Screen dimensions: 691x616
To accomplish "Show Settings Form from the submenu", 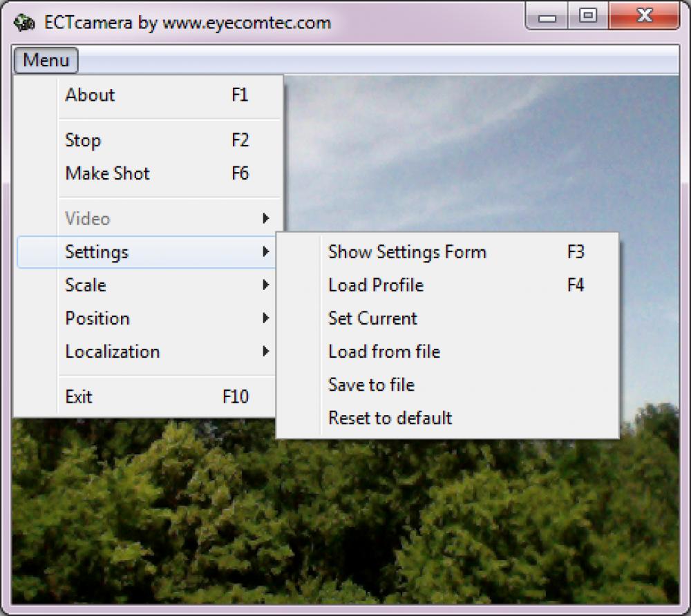I will point(407,252).
